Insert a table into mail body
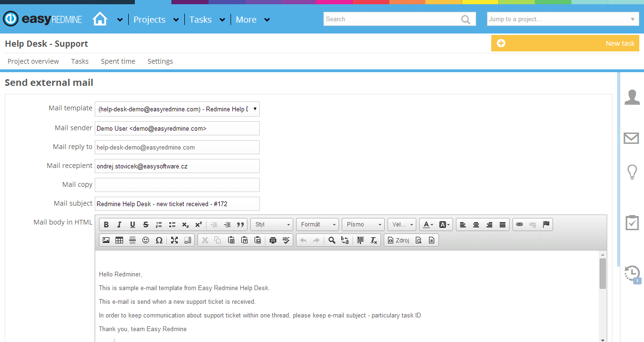Image resolution: width=644 pixels, height=342 pixels. point(119,240)
